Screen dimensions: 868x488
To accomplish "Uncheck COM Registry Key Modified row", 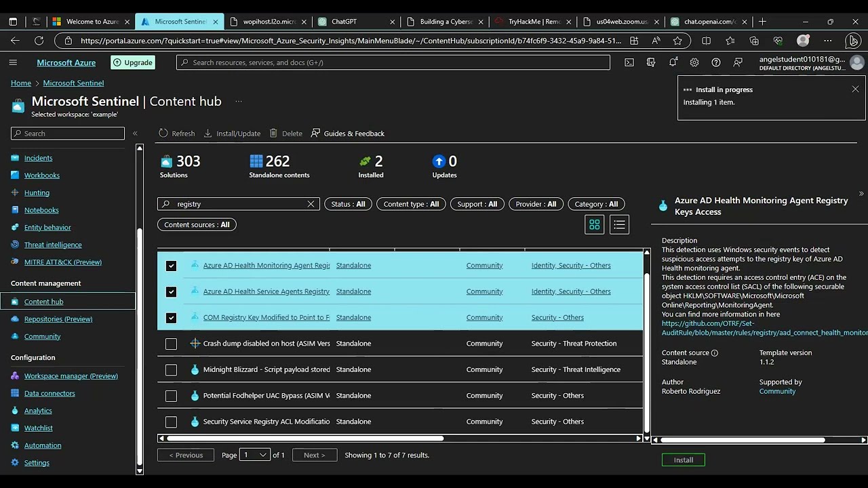I will (171, 317).
